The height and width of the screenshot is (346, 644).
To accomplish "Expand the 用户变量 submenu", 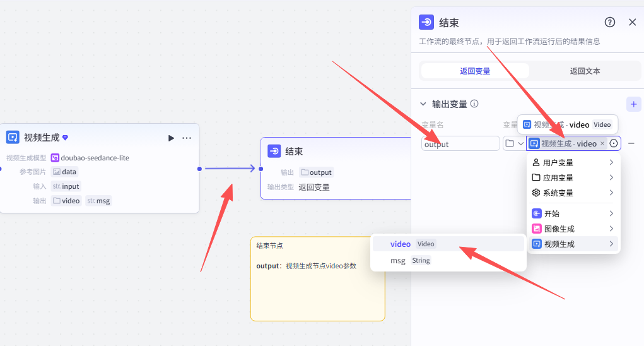I will (x=573, y=163).
